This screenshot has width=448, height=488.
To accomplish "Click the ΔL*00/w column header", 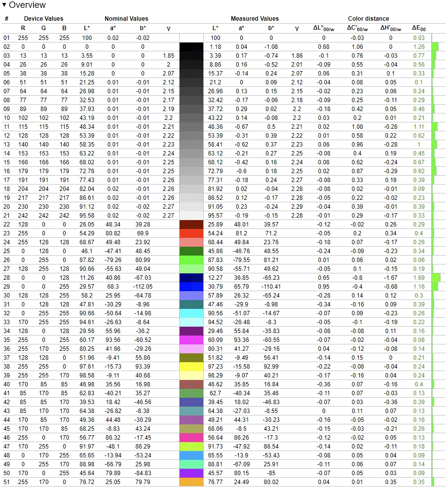I will pos(324,28).
